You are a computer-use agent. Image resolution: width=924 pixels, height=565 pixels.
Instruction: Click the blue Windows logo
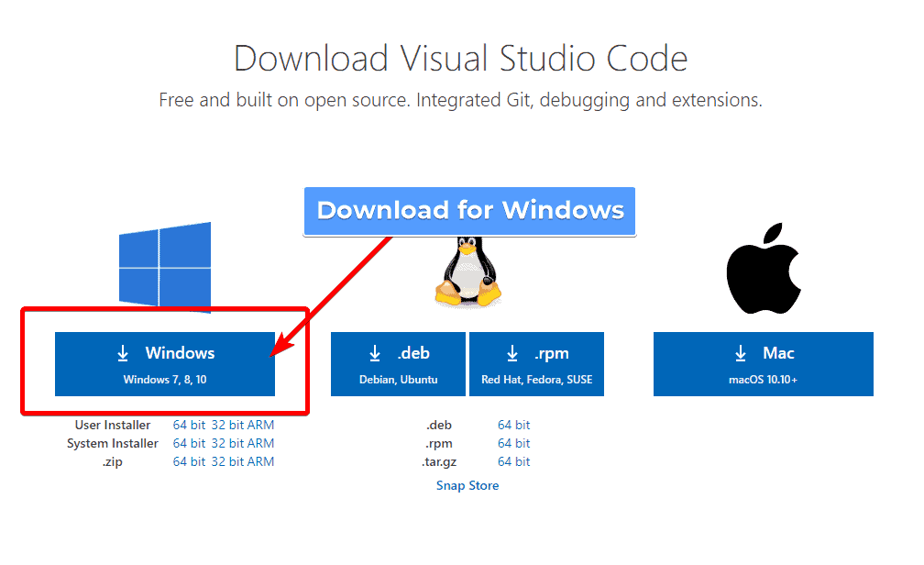pyautogui.click(x=165, y=267)
